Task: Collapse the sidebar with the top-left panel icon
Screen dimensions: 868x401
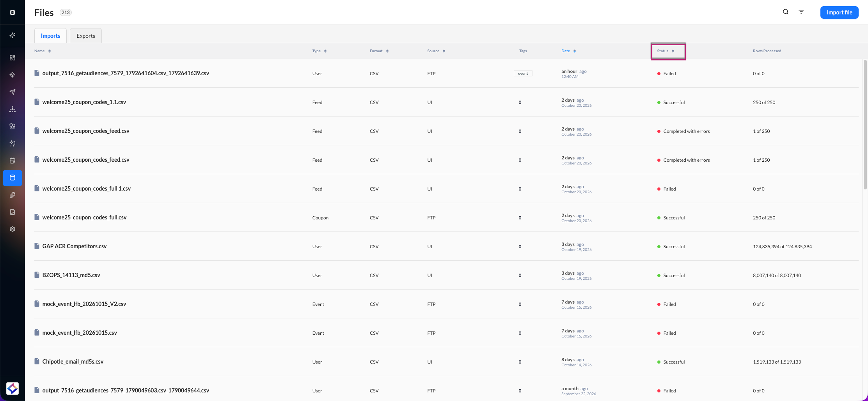Action: click(12, 12)
